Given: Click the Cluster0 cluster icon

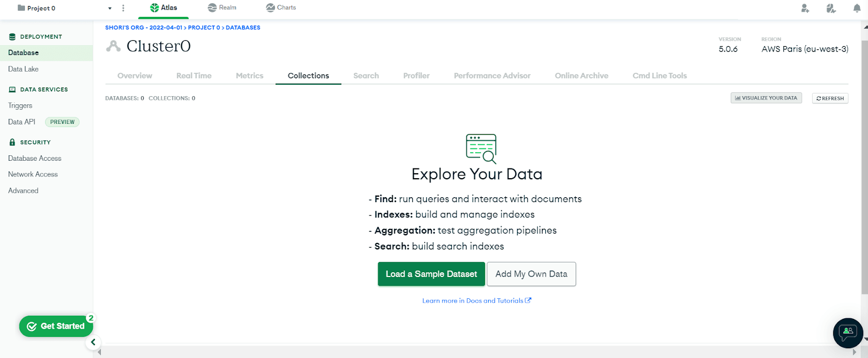Looking at the screenshot, I should click(113, 46).
